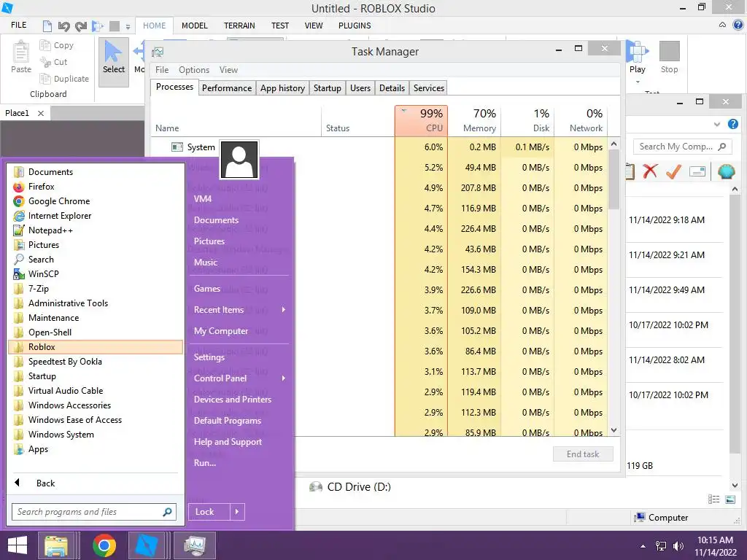Click the volume speaker tray icon

point(678,546)
